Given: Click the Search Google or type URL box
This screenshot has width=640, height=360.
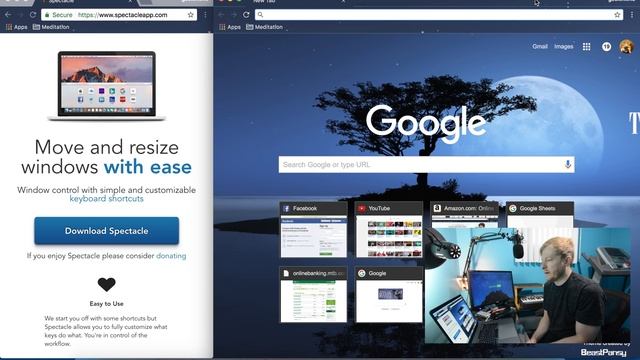Looking at the screenshot, I should point(427,164).
